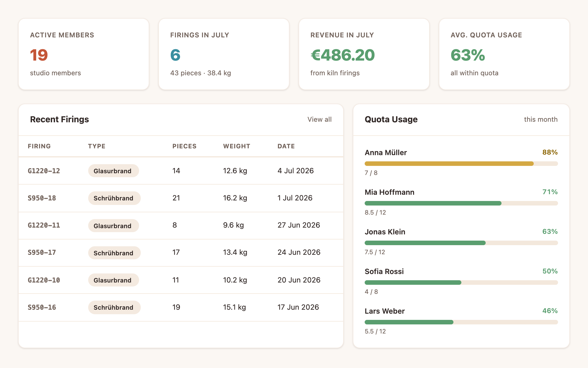Image resolution: width=588 pixels, height=368 pixels.
Task: Click the 5.5 / 12 quota figure
Action: tap(375, 331)
